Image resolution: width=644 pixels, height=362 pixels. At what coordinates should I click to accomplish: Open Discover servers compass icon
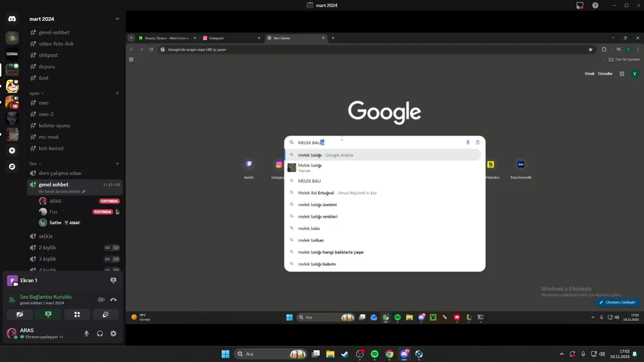click(12, 166)
